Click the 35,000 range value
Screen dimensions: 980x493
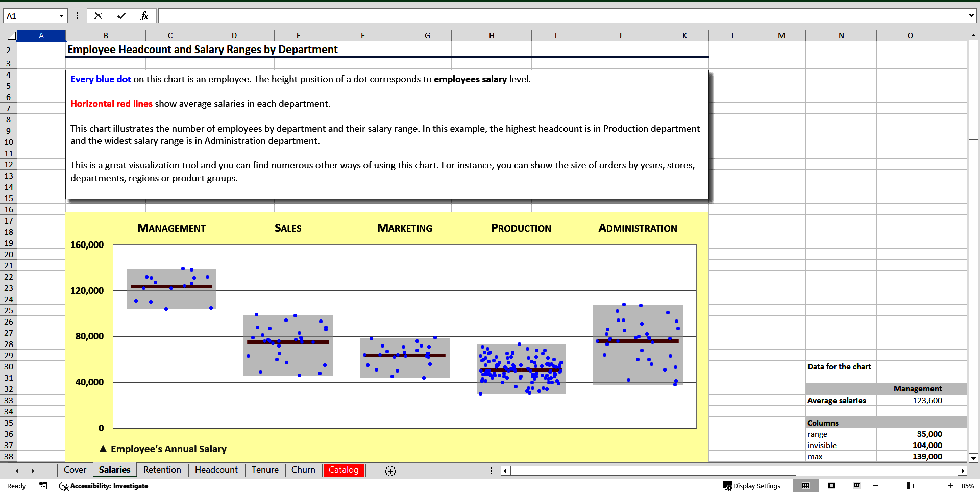pyautogui.click(x=910, y=434)
